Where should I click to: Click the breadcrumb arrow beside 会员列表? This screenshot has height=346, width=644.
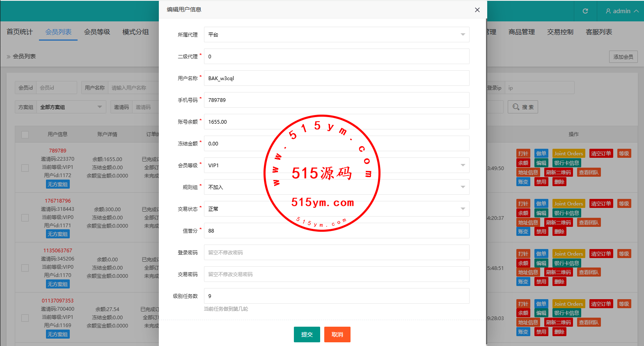[x=9, y=57]
